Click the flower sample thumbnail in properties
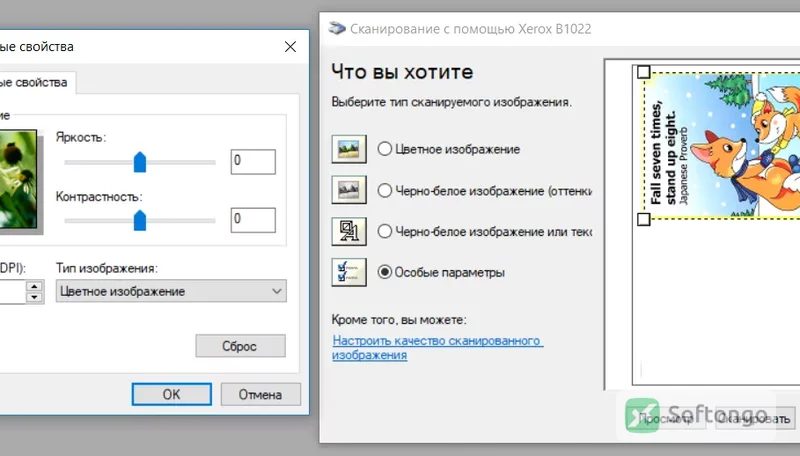 18,179
